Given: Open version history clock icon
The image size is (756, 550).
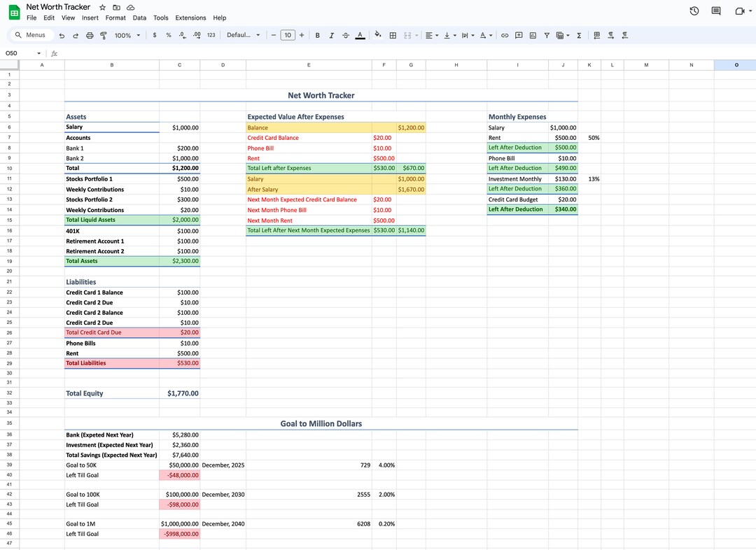Looking at the screenshot, I should tap(694, 11).
